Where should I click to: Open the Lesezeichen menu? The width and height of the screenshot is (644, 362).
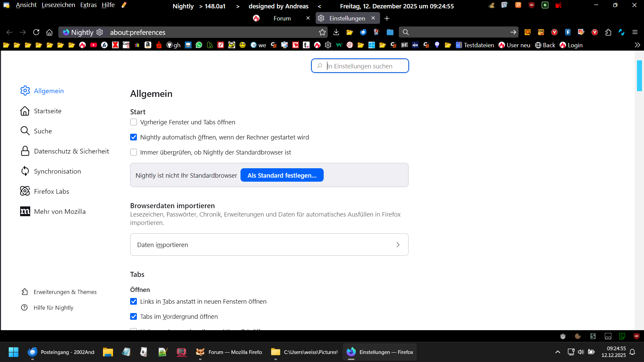point(58,5)
